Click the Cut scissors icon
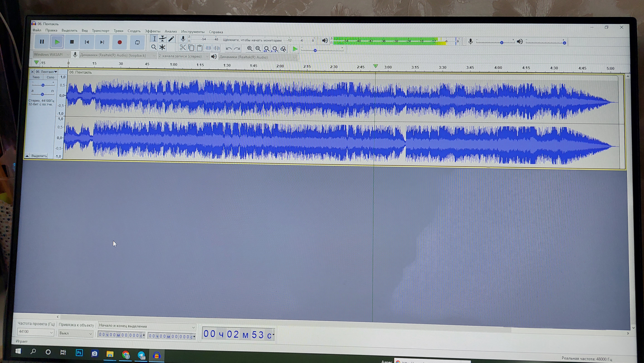Screen dimensions: 644x363 183,48
